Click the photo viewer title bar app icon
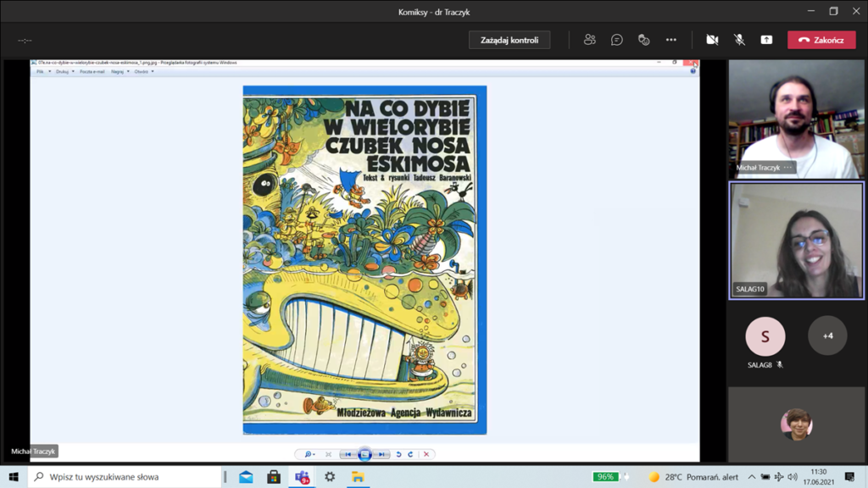The height and width of the screenshot is (488, 868). (34, 63)
